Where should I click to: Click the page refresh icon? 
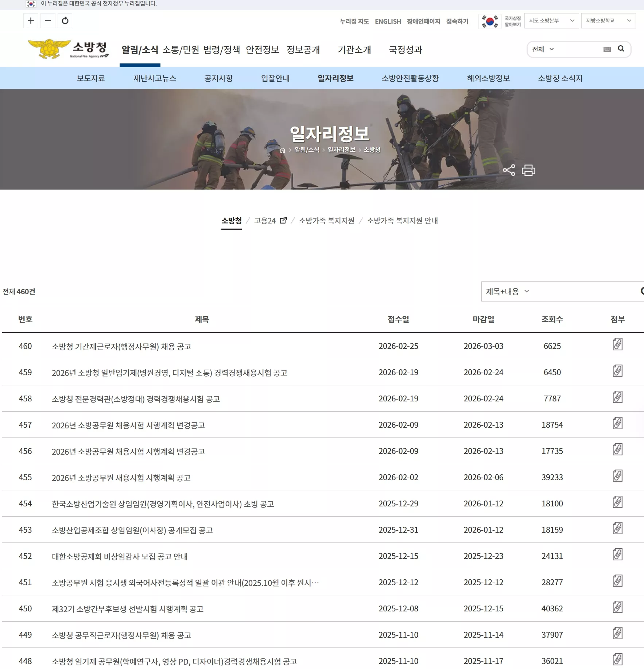pyautogui.click(x=65, y=21)
